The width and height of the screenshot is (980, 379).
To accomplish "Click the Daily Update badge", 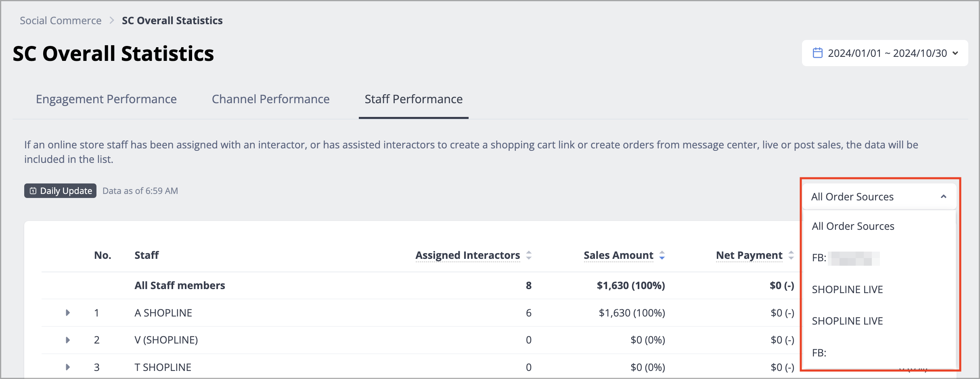I will 60,191.
